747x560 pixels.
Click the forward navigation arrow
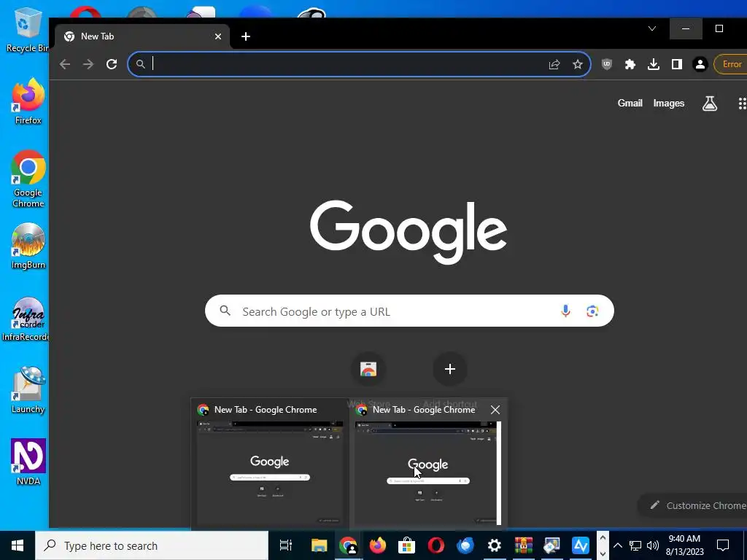coord(88,64)
